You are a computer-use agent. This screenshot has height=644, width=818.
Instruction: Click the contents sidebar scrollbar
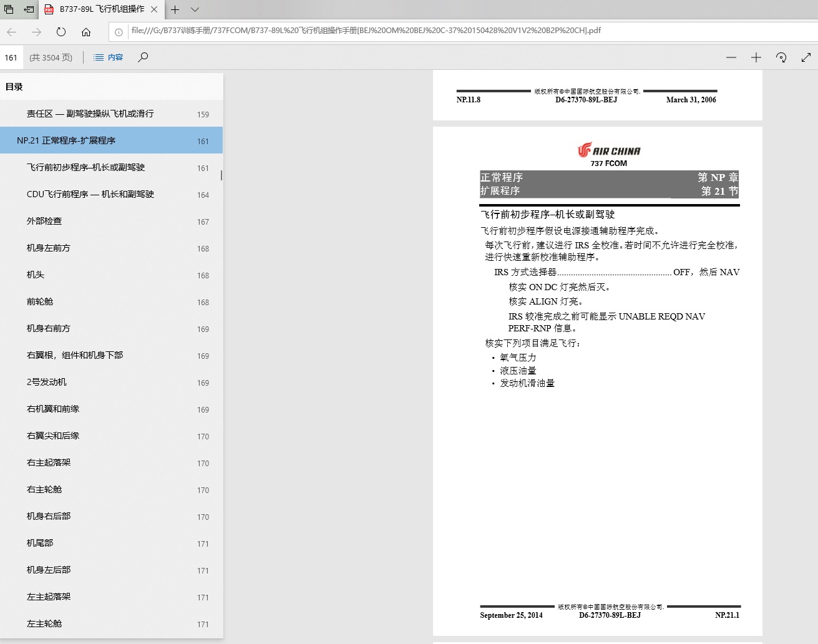point(220,175)
